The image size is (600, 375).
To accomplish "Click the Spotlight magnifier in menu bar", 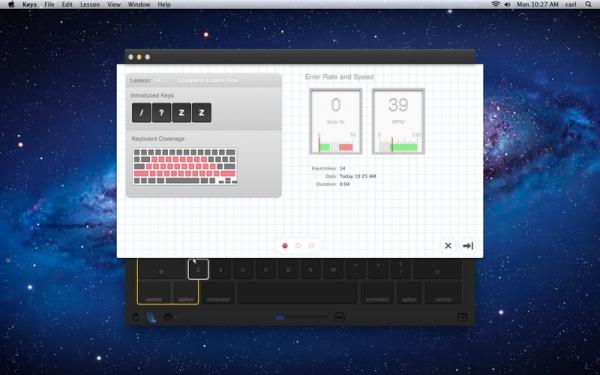I will (588, 4).
